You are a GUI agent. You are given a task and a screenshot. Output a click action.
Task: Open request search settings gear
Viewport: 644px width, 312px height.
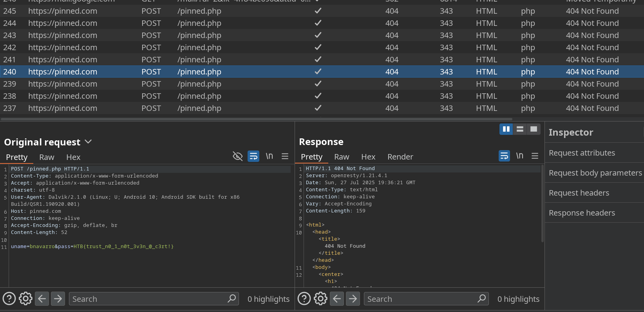(x=25, y=299)
